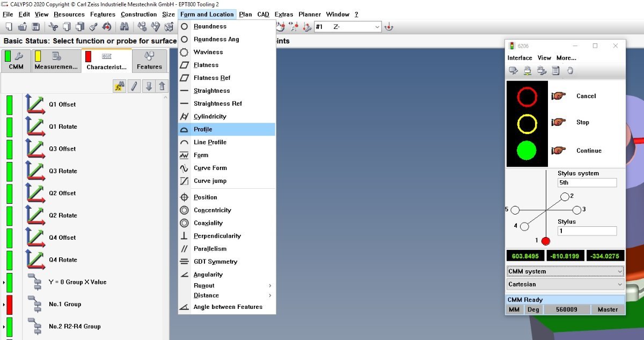Move characteristic down with down arrow icon
This screenshot has width=644, height=340.
(149, 86)
